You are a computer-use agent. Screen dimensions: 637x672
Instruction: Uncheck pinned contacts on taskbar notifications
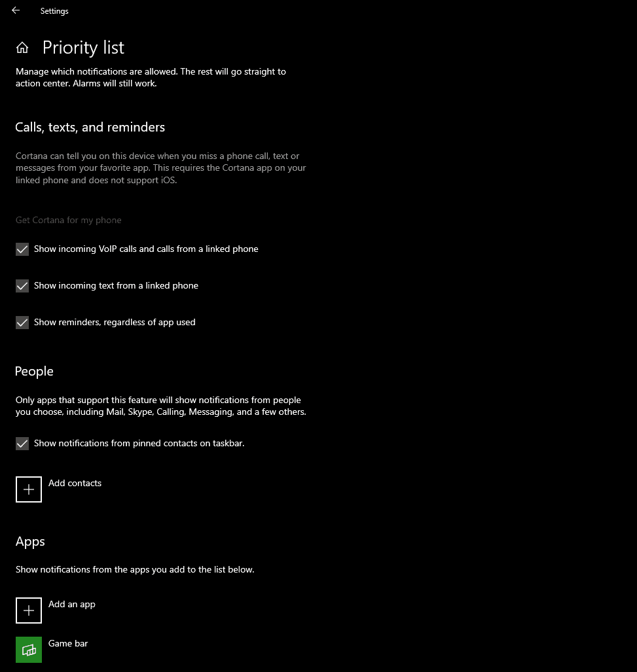pos(22,444)
